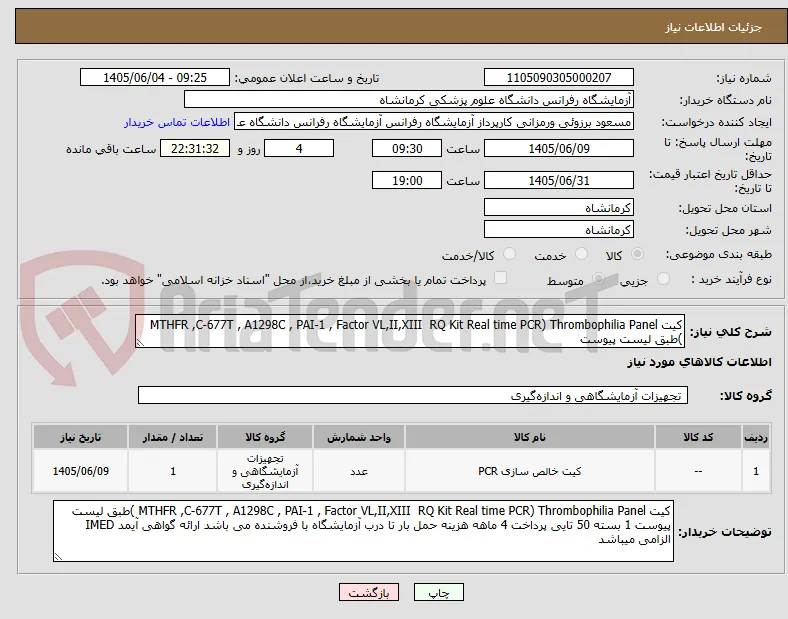The width and height of the screenshot is (788, 619).
Task: Open buyer contact info link
Action: 177,122
